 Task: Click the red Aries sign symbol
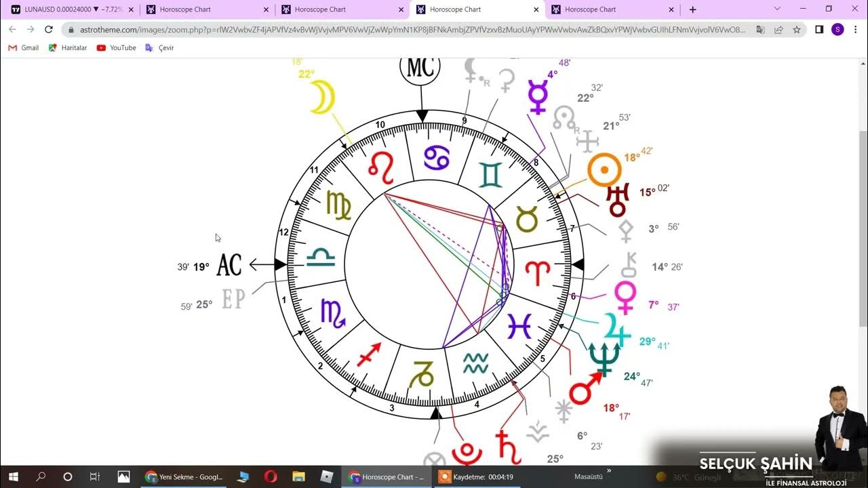(x=538, y=272)
